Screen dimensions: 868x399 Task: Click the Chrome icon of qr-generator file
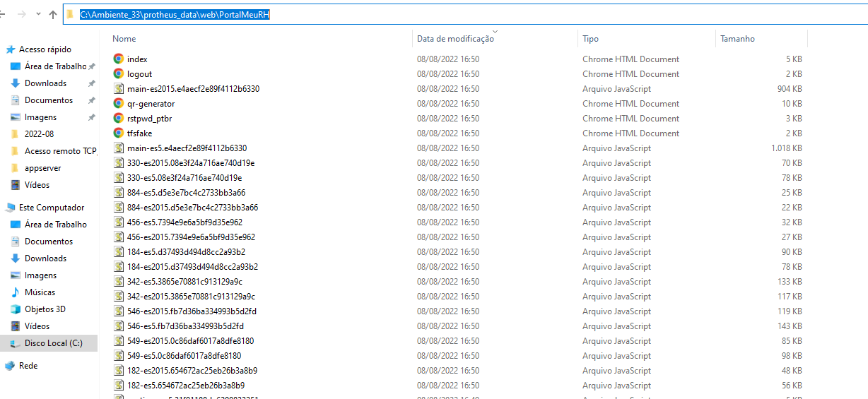(x=119, y=104)
